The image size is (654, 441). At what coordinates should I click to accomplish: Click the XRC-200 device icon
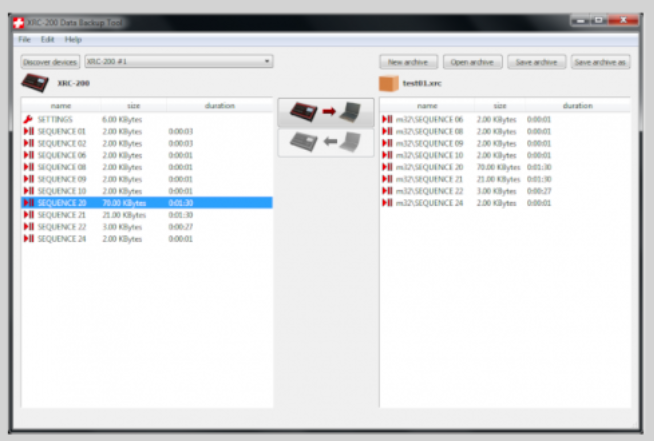click(36, 83)
